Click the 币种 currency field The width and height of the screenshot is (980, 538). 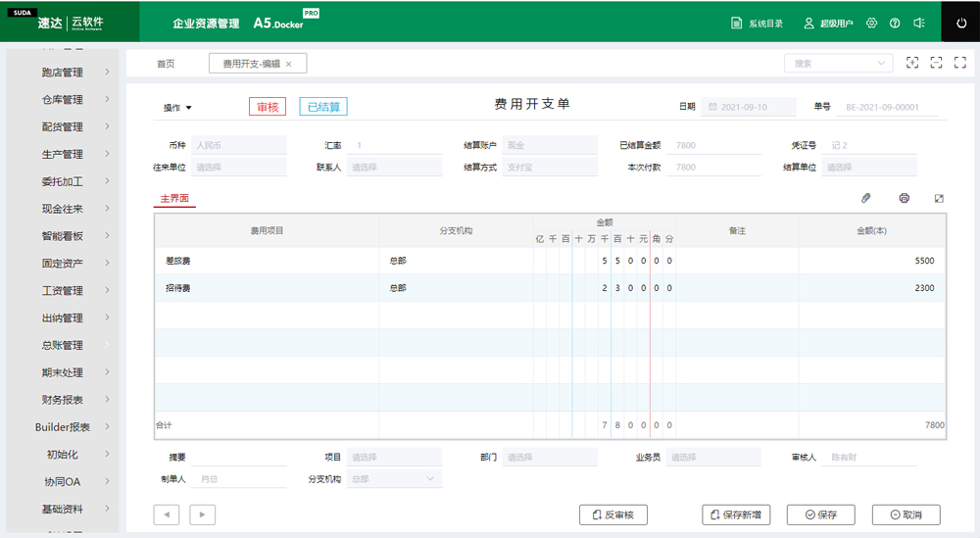pyautogui.click(x=239, y=145)
